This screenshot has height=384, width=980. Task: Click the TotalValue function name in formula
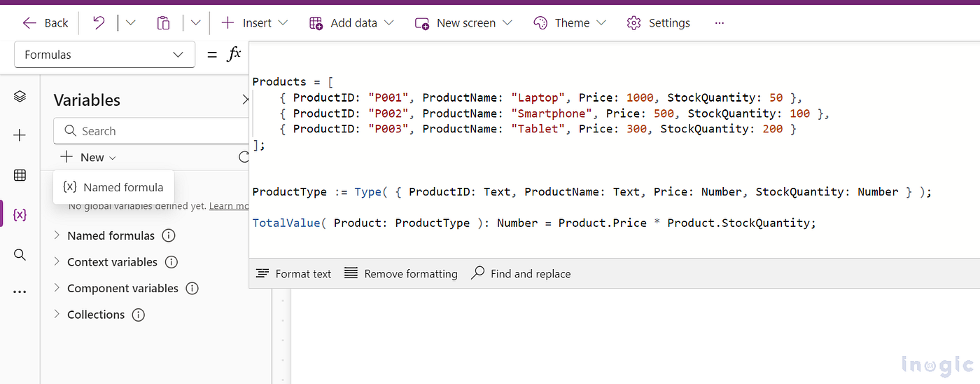pos(286,223)
